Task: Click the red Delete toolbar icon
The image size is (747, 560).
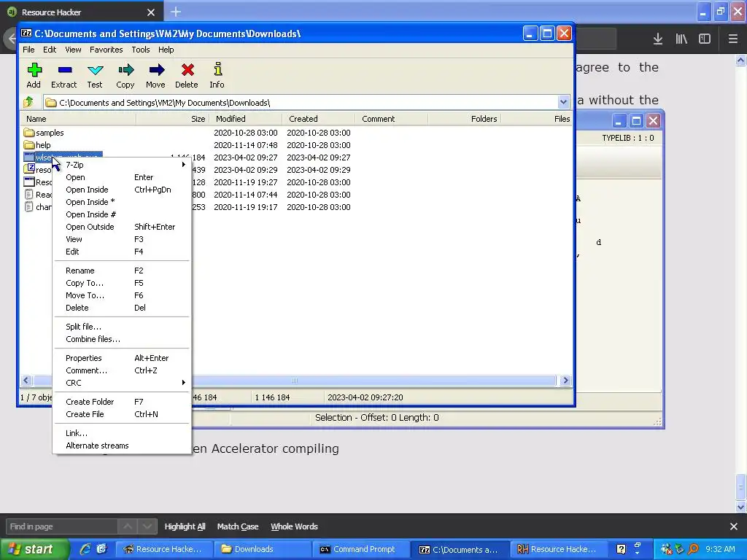Action: coord(187,70)
